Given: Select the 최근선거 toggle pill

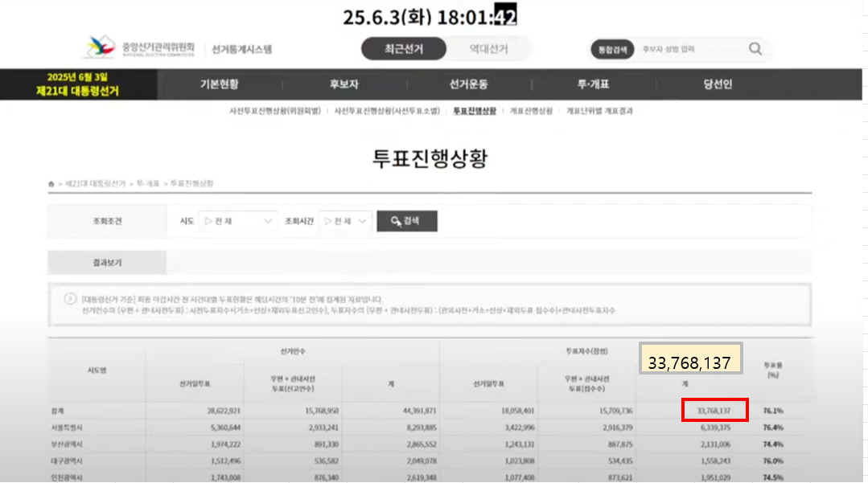Looking at the screenshot, I should click(404, 49).
